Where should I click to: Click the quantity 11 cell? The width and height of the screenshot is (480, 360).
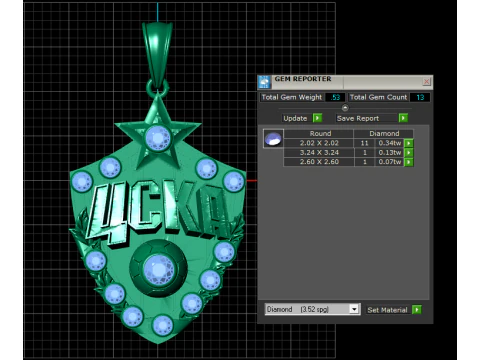(x=364, y=143)
